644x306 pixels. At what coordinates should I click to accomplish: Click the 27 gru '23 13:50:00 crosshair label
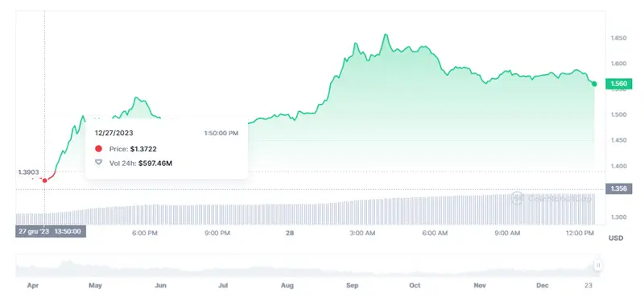51,231
